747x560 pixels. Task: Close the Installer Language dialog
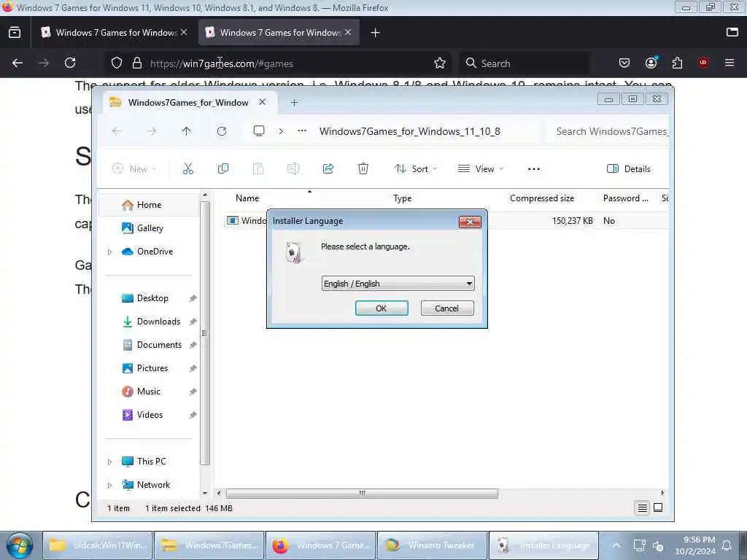click(x=470, y=222)
